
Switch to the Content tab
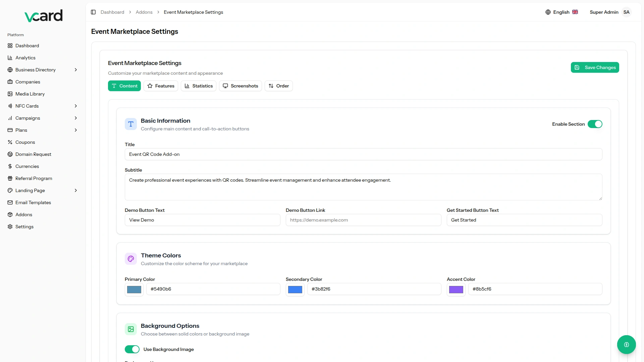pyautogui.click(x=124, y=86)
